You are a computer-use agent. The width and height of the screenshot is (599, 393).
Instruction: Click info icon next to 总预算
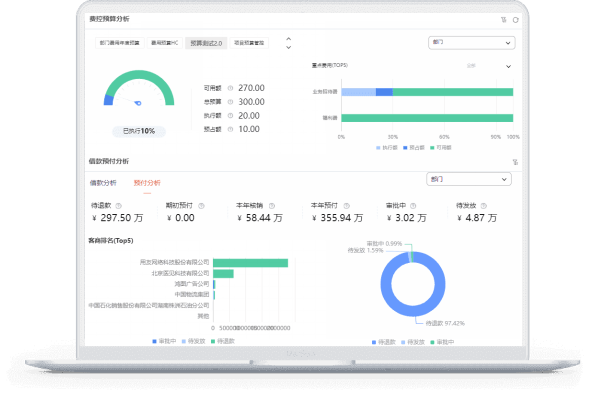point(230,102)
